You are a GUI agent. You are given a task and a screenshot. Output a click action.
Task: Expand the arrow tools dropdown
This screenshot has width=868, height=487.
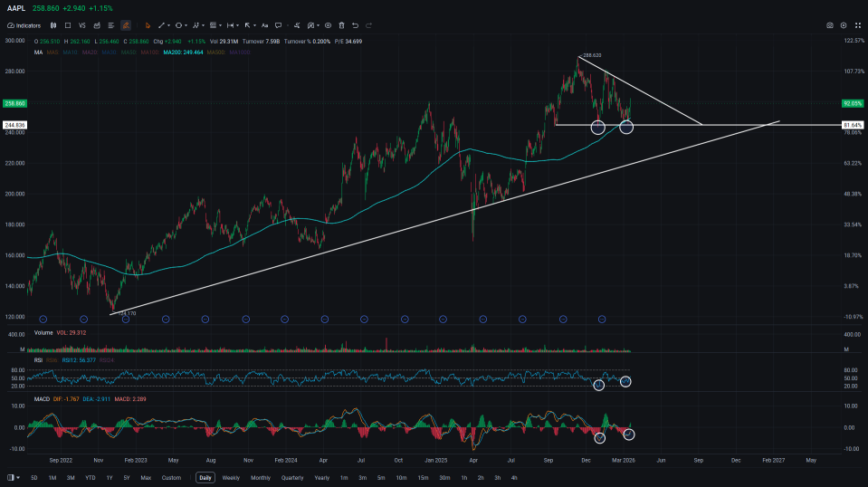click(x=254, y=25)
